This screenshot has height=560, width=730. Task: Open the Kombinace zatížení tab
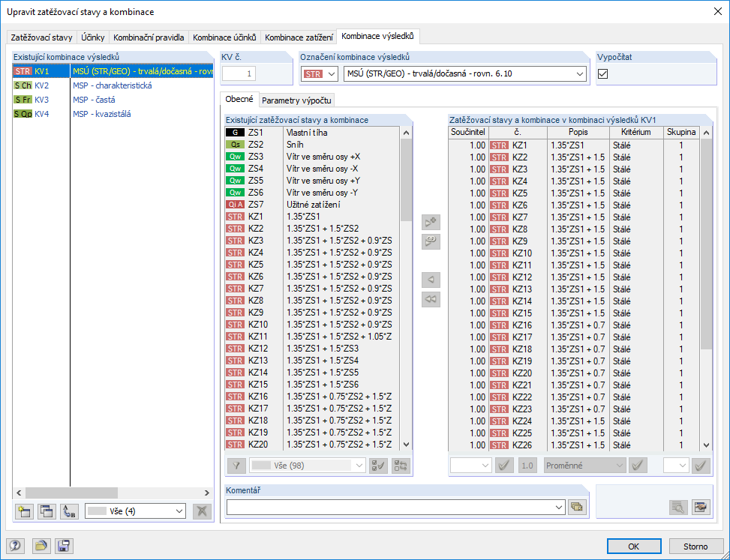pos(299,37)
